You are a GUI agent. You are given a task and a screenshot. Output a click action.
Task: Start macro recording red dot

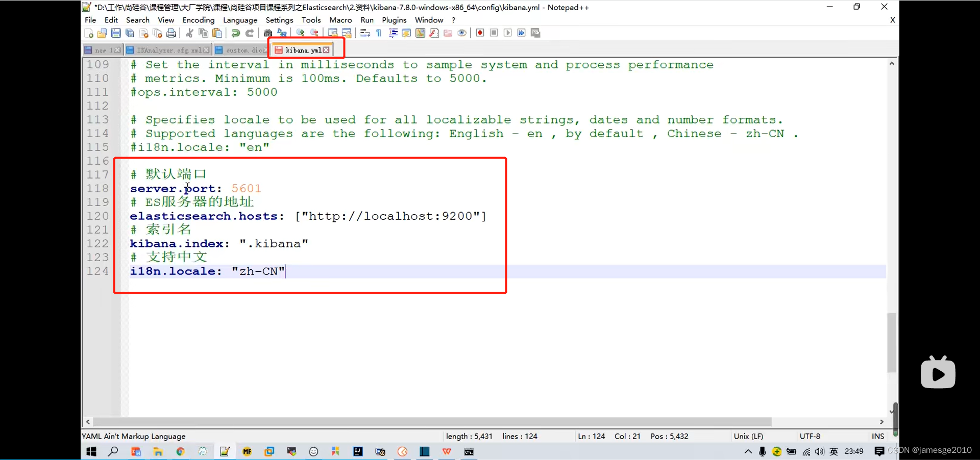(x=480, y=33)
